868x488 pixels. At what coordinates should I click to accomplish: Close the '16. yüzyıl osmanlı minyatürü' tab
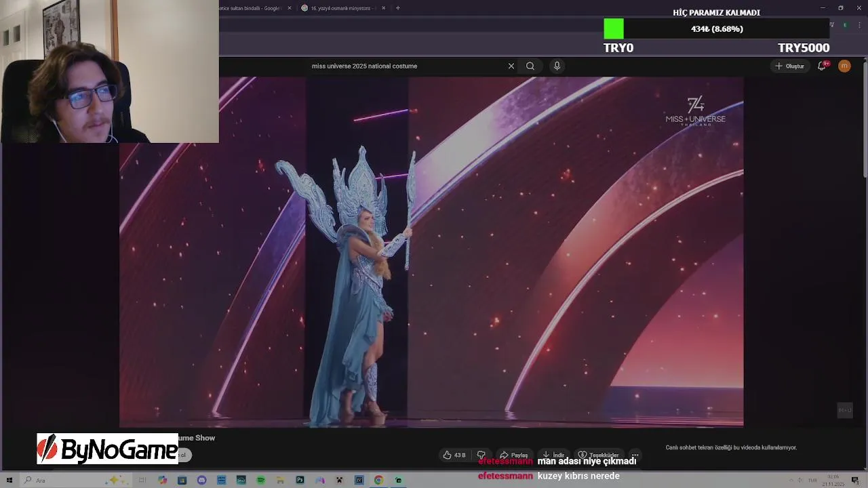pos(384,8)
